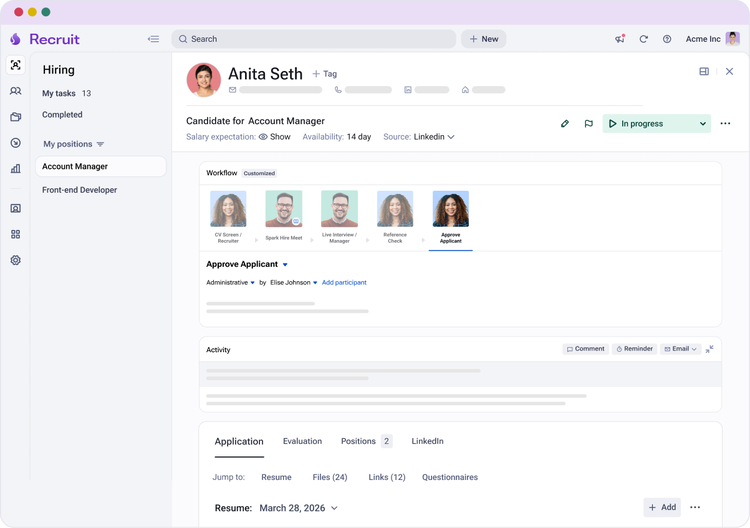Click the image icon under candidate name
750x528 pixels.
(408, 89)
